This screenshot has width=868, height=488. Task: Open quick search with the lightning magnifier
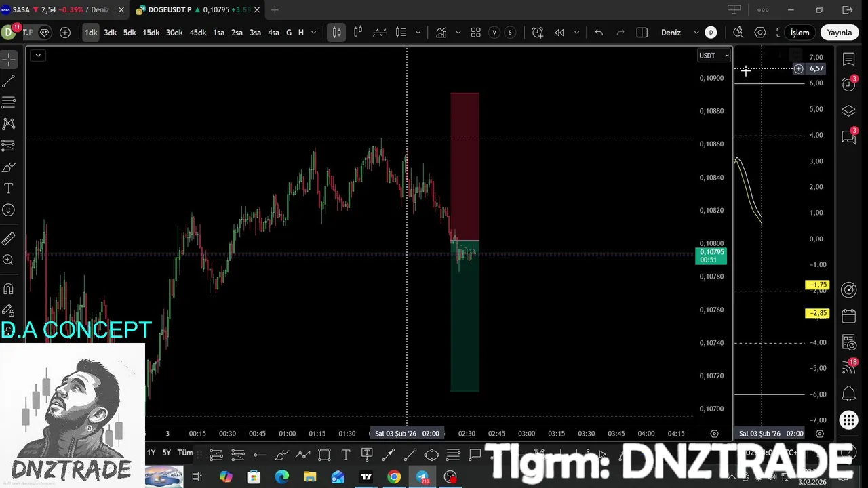[738, 33]
